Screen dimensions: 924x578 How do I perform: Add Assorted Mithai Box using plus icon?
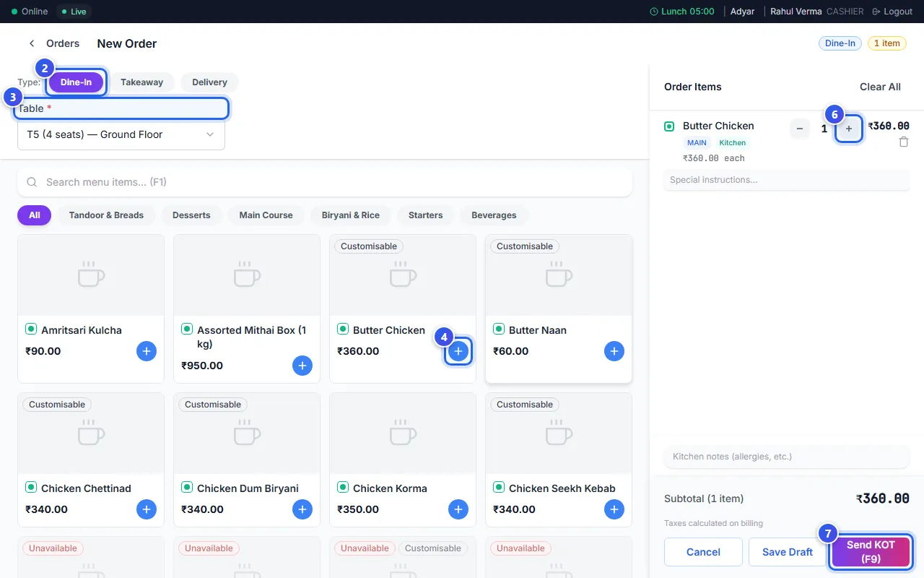pos(302,366)
